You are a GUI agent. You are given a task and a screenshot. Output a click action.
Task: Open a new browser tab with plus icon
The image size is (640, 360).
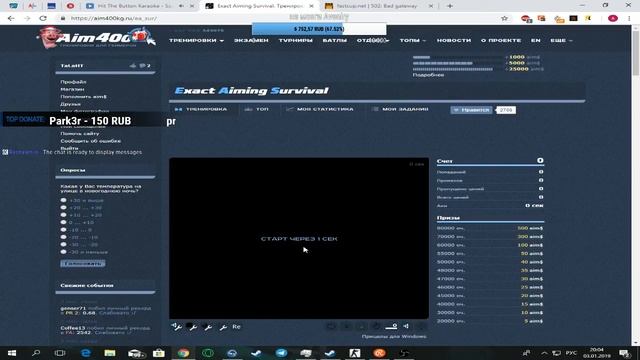point(449,6)
